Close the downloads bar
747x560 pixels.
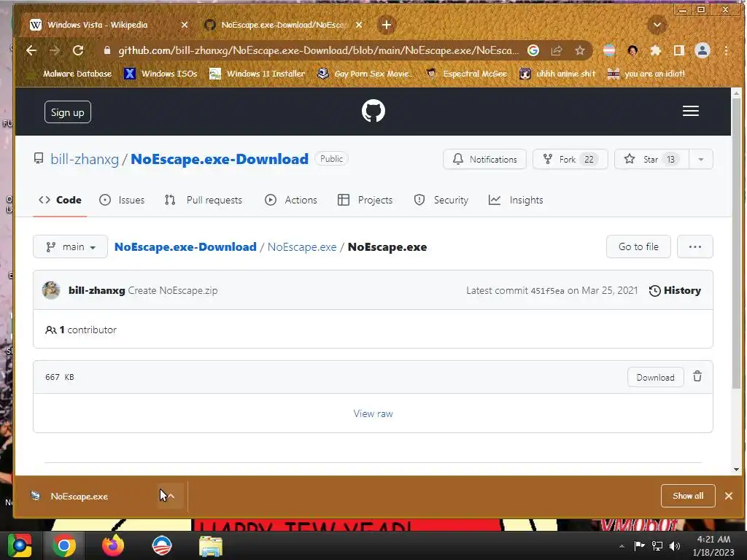729,496
